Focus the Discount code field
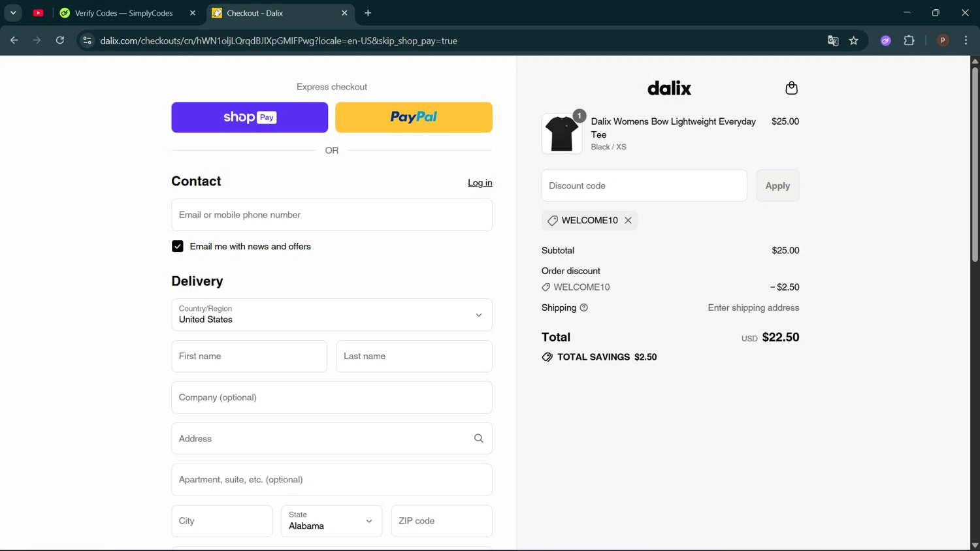 pos(644,186)
